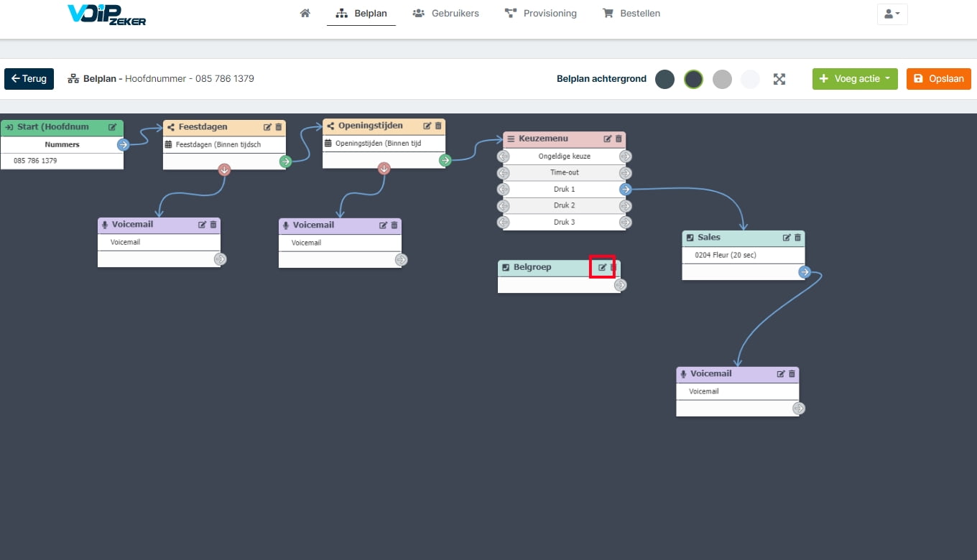977x560 pixels.
Task: Edit the Belgroep node
Action: [602, 267]
